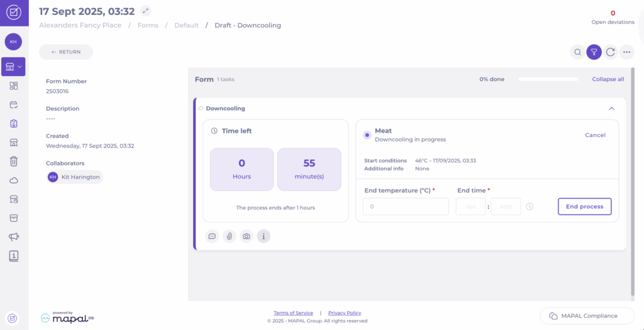
Task: Navigate to Alexanders Fancy Place breadcrumb
Action: (80, 25)
